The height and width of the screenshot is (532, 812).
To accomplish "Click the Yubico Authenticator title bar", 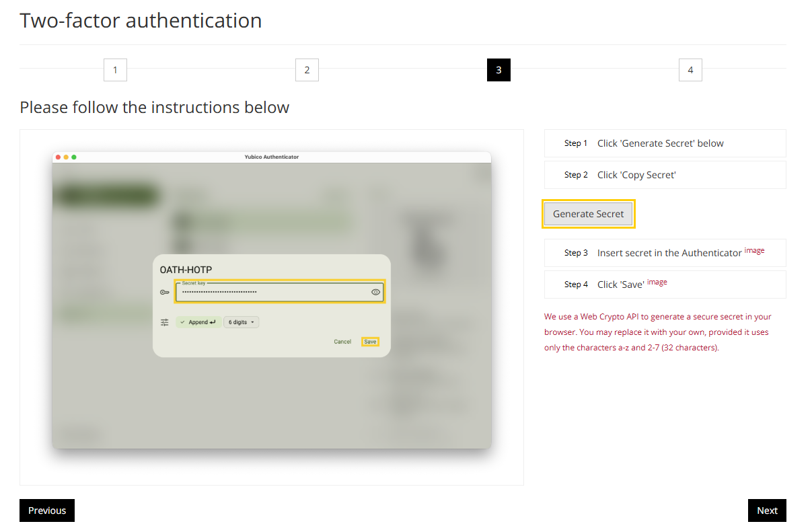I will (272, 157).
